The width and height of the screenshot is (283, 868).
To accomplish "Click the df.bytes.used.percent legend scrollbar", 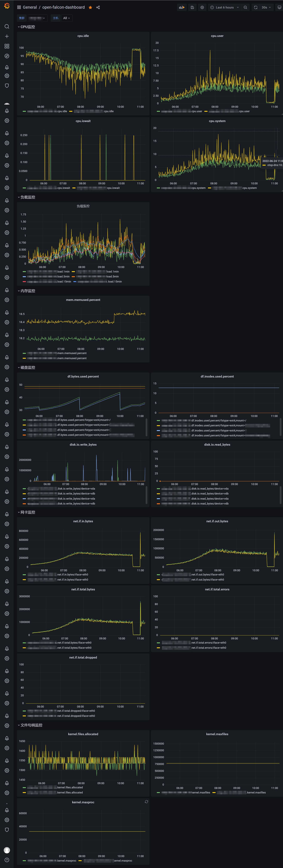I will (146, 428).
